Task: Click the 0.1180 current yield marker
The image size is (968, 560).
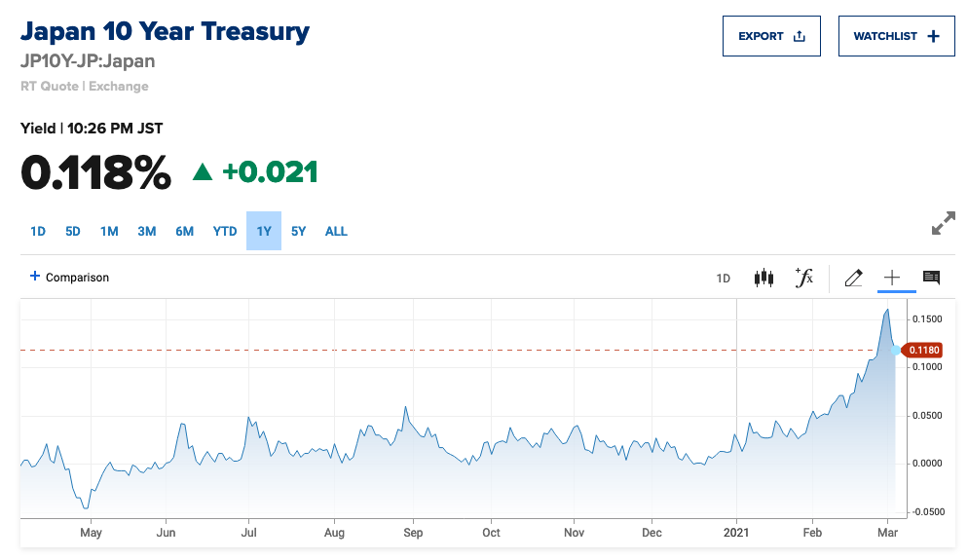Action: (x=921, y=350)
